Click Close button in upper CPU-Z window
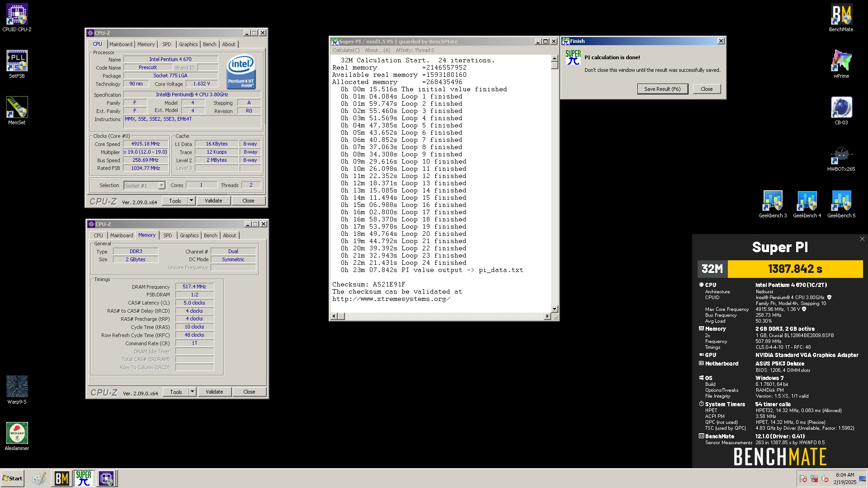The image size is (868, 488). coord(248,201)
